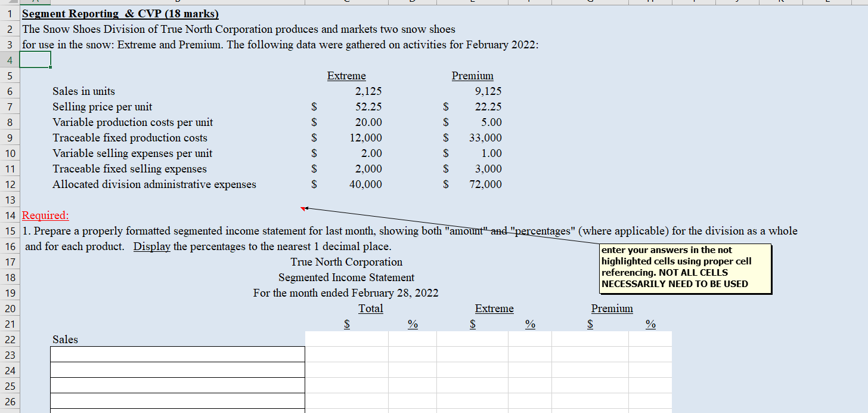The height and width of the screenshot is (413, 868).
Task: Click Premium $ answer cell in Sales row
Action: (590, 340)
